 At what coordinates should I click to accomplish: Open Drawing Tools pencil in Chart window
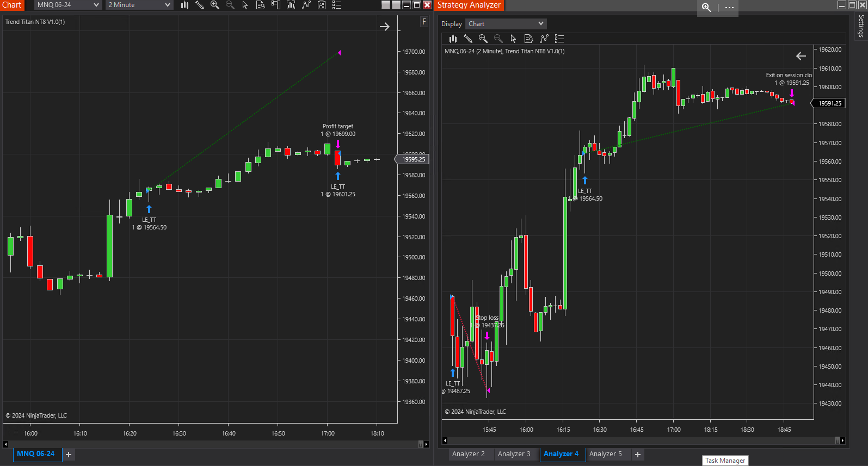[x=200, y=5]
